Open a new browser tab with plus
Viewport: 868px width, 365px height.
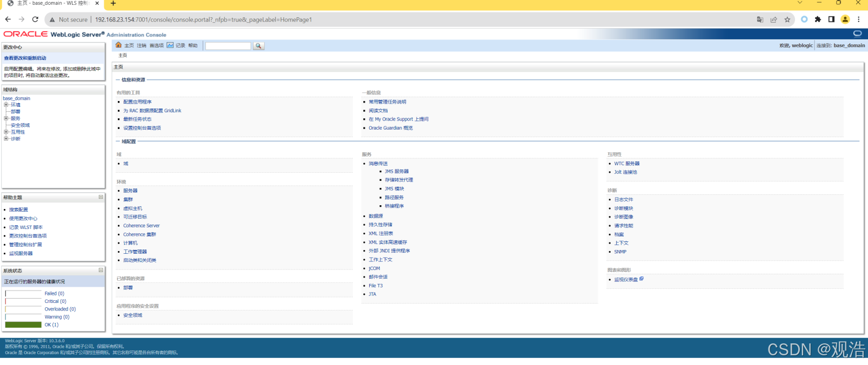[113, 3]
